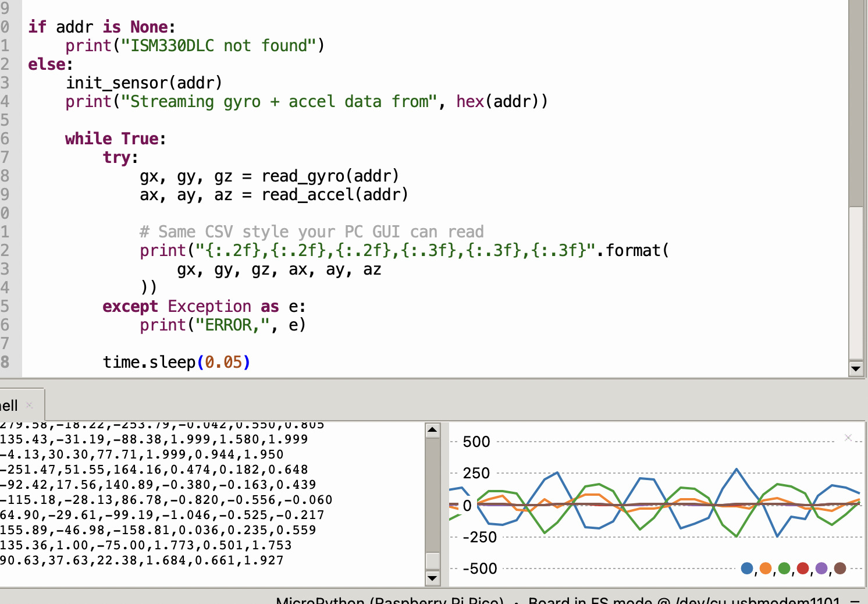Select the code editor pane

point(407,175)
